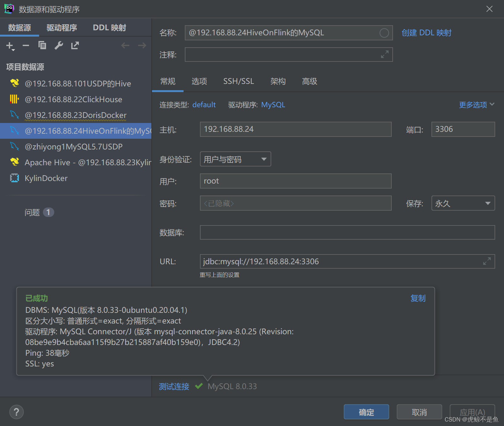
Task: Open the authentication type dropdown
Action: 235,159
